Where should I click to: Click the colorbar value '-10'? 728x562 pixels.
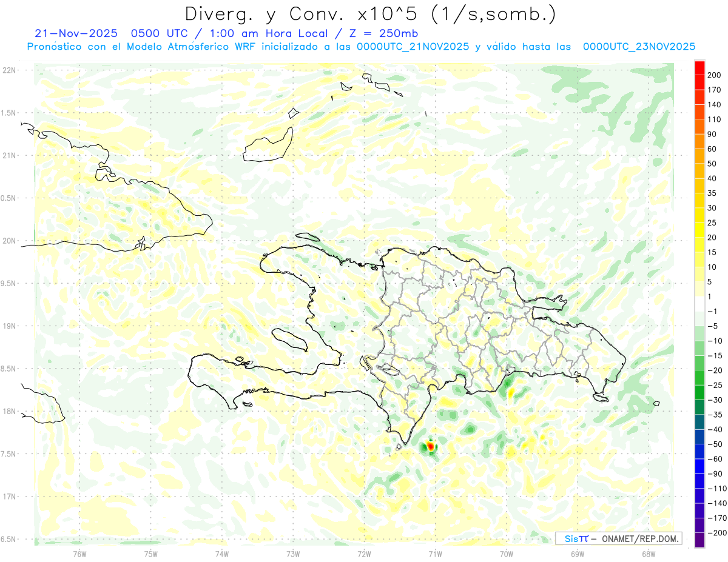715,341
